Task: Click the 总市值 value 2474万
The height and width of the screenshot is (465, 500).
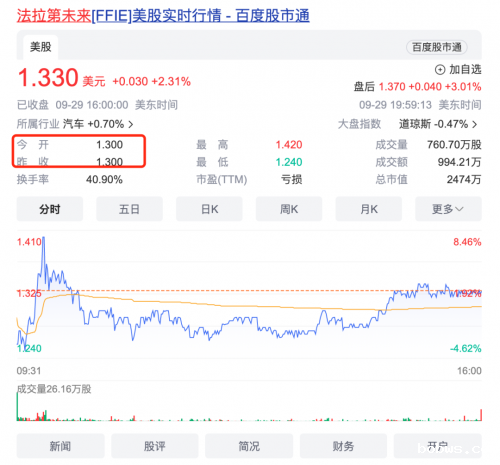Action: (464, 179)
